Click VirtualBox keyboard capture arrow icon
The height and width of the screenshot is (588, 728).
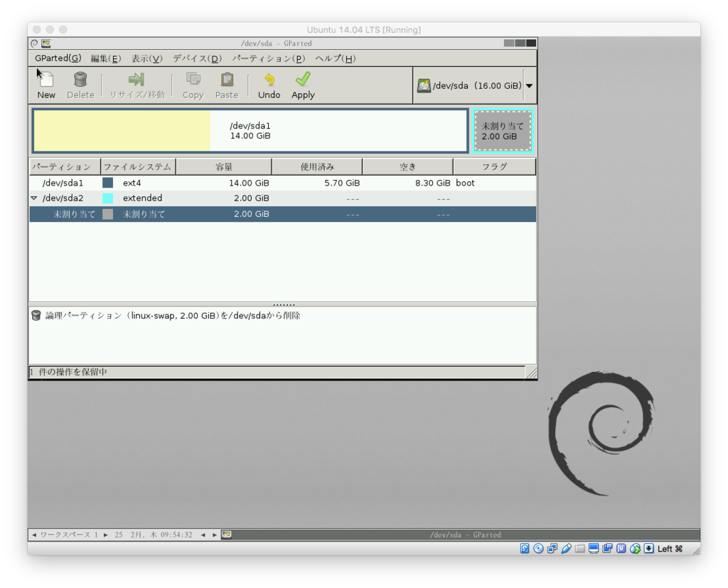pyautogui.click(x=648, y=548)
